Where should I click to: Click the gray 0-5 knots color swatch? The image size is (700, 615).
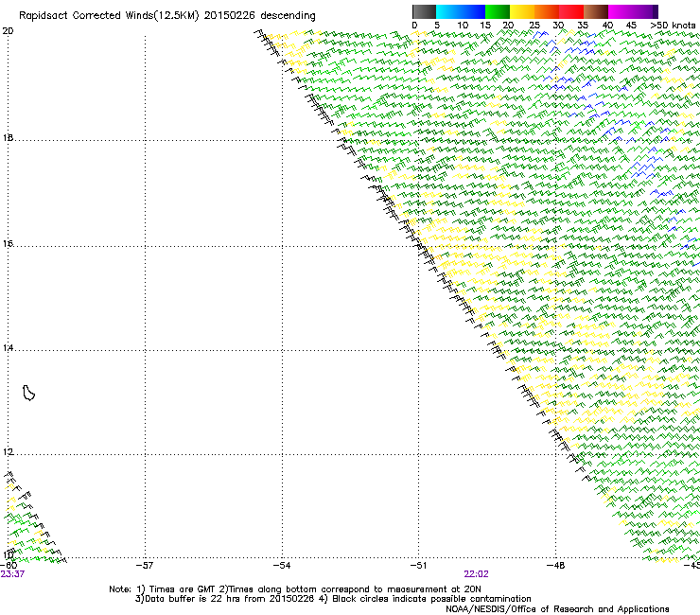pos(424,11)
